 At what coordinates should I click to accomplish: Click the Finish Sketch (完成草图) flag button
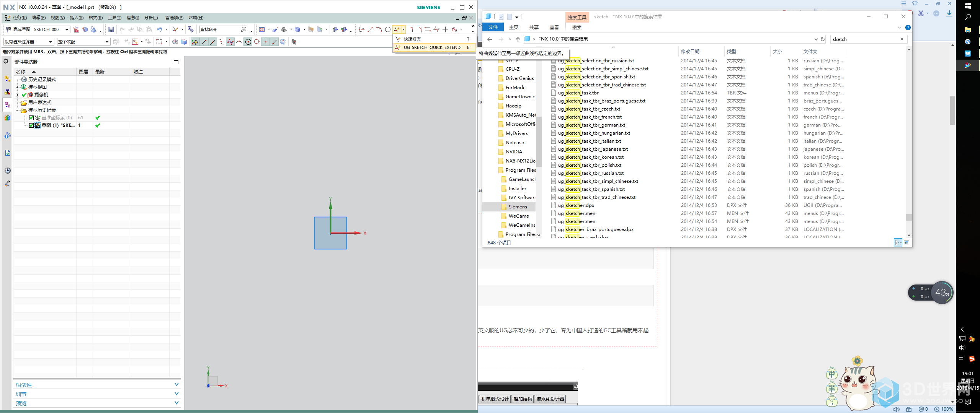(x=18, y=29)
